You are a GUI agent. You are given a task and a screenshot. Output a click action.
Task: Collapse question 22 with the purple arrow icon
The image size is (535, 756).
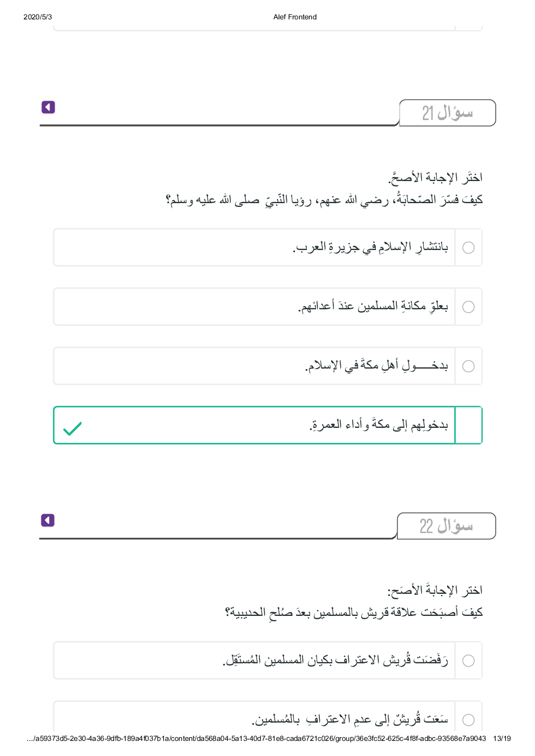47,520
